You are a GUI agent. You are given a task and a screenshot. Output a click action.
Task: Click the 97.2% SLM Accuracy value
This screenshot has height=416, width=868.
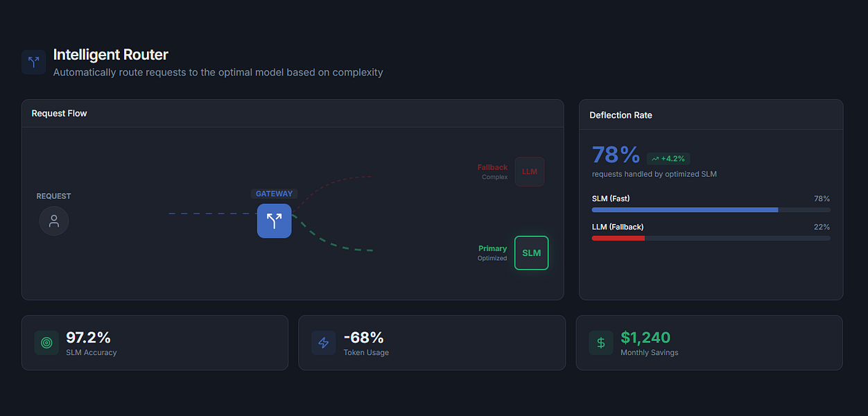coord(88,338)
